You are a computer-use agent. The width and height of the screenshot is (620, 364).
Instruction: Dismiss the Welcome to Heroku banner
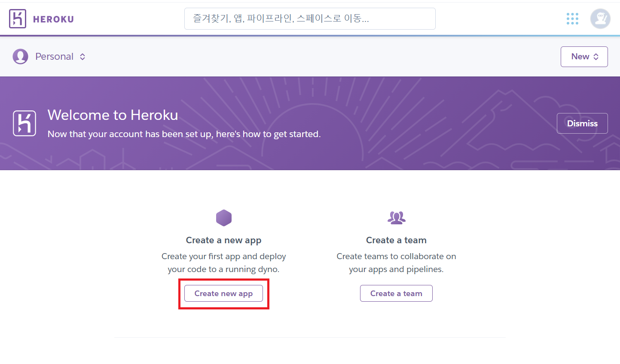pyautogui.click(x=582, y=123)
